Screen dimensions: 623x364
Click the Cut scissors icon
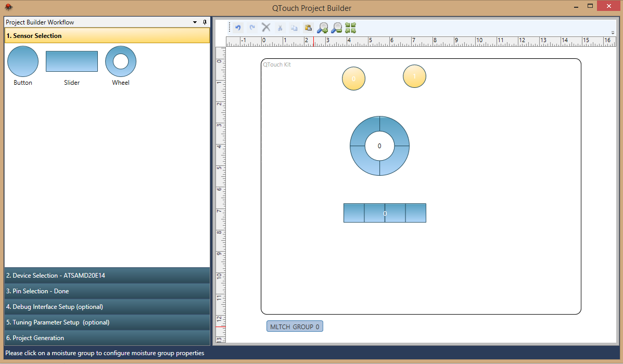click(x=280, y=28)
